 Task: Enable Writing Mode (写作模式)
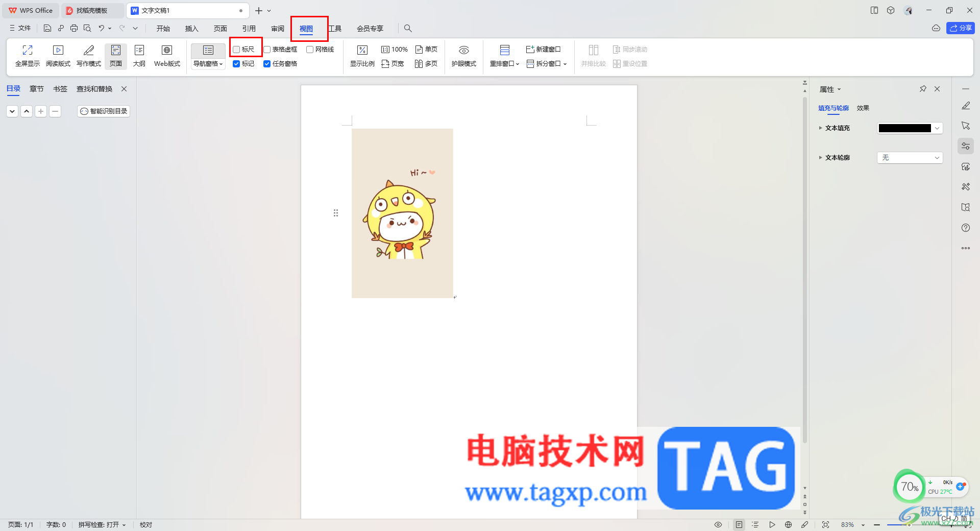(x=89, y=56)
